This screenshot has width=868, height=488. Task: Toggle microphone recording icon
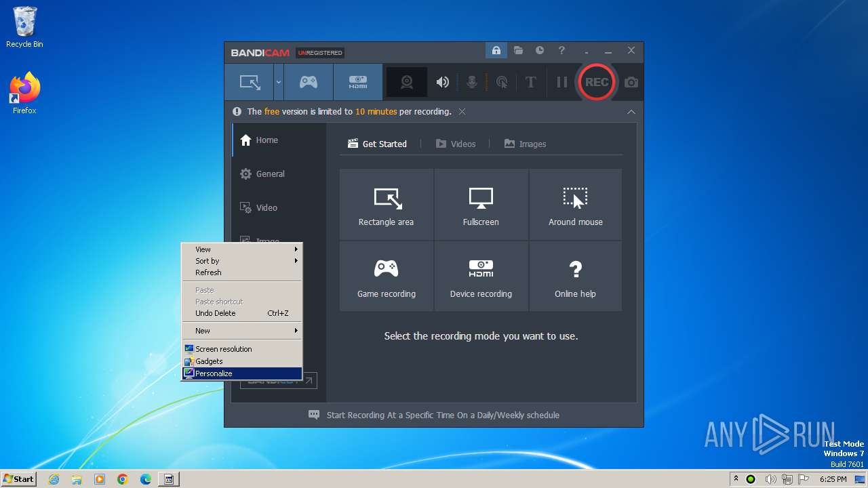(x=472, y=82)
